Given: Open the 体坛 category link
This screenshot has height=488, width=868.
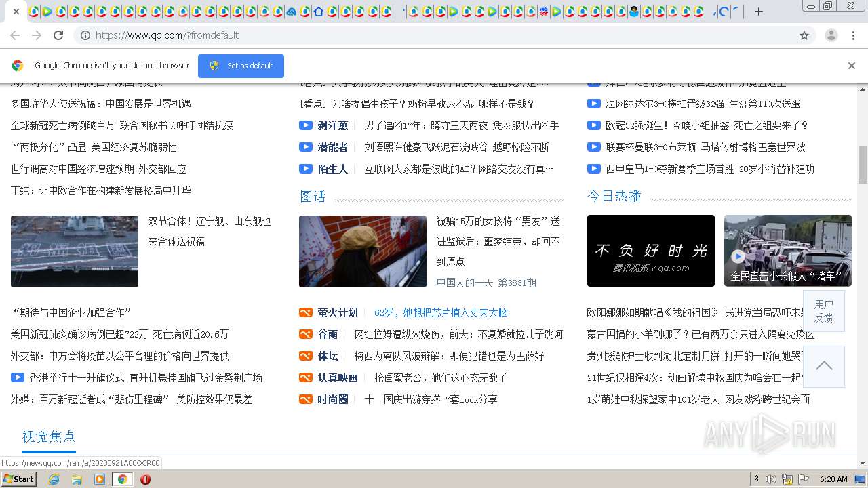Looking at the screenshot, I should [x=328, y=356].
